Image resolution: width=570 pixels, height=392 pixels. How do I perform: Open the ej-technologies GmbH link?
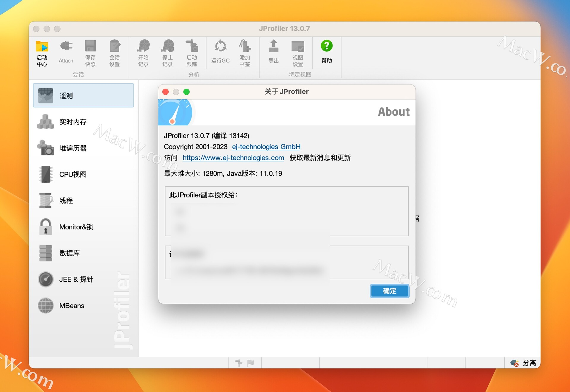(x=266, y=147)
